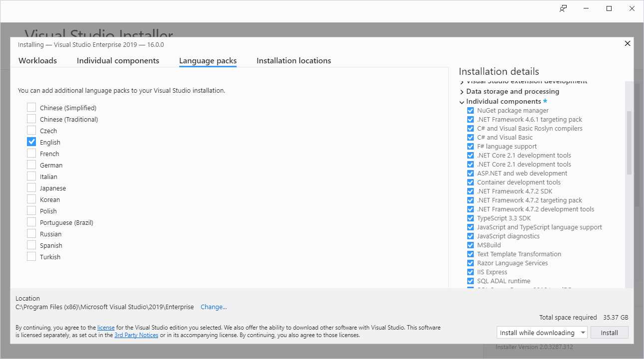
Task: Enable the German language pack
Action: click(31, 165)
